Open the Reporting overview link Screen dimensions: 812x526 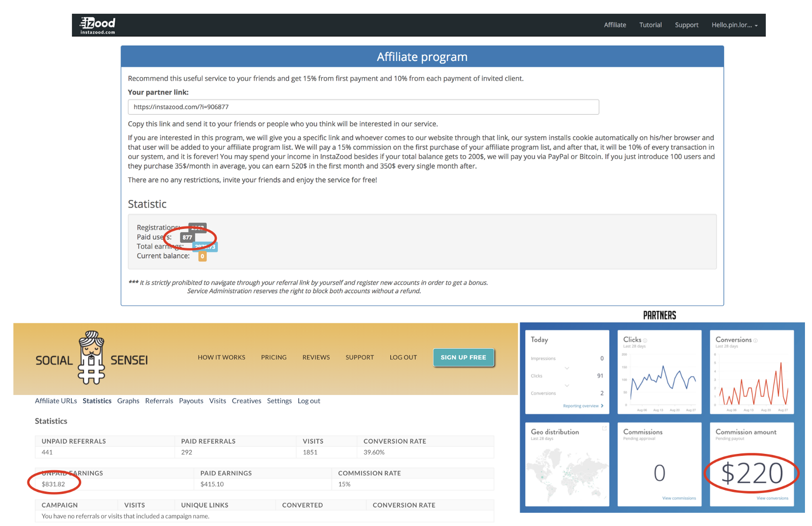coord(583,406)
